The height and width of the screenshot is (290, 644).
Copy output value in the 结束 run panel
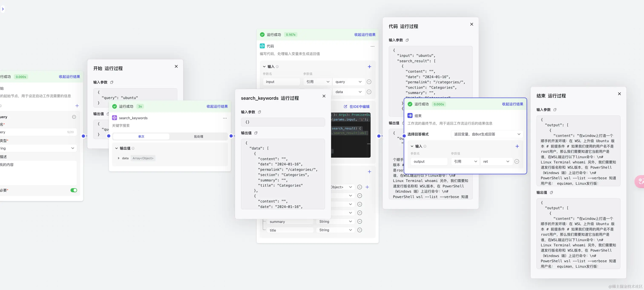click(x=551, y=192)
